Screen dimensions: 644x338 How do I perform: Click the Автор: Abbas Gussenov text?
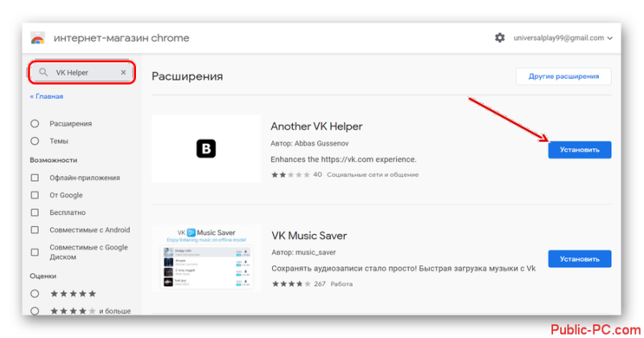pos(310,143)
